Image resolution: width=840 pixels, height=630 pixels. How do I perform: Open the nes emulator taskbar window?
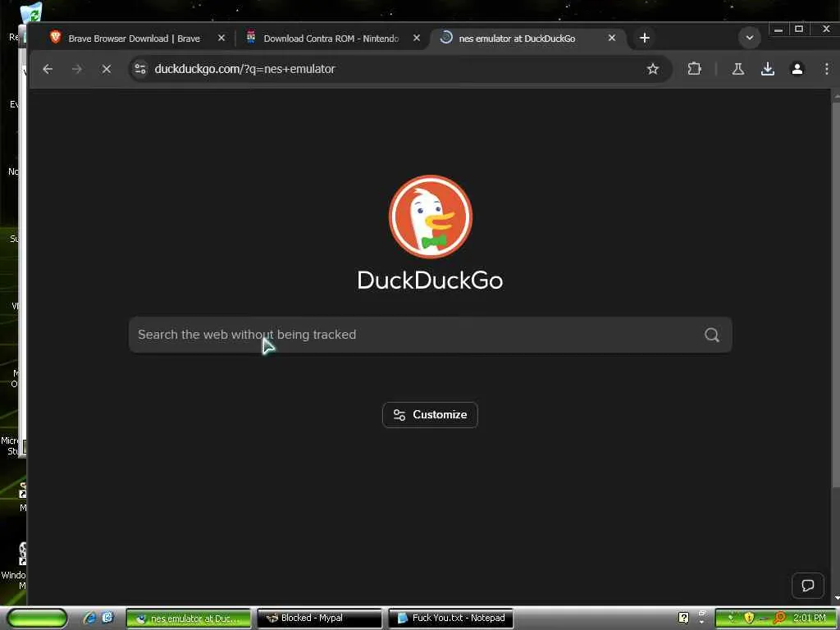[x=188, y=619]
